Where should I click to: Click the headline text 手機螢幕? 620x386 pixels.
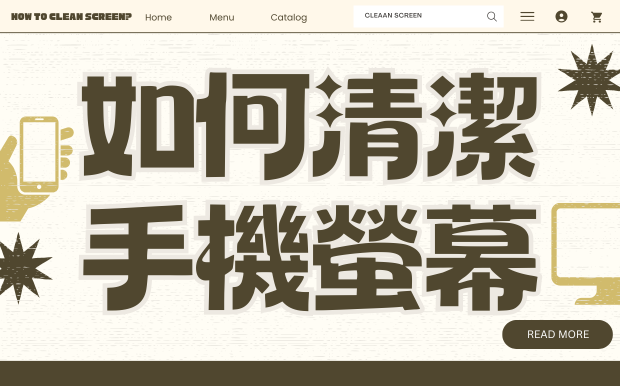310,257
